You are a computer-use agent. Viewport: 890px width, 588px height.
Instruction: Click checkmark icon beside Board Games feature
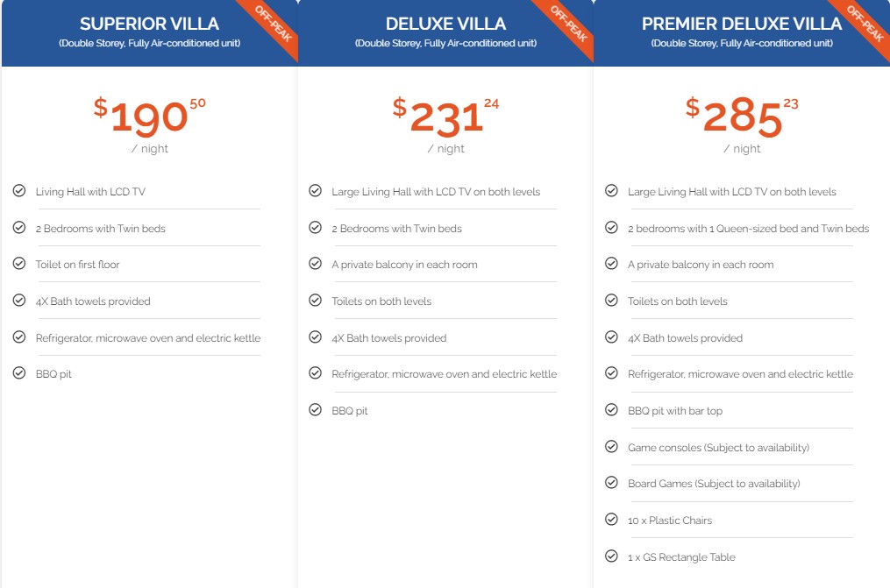click(612, 483)
